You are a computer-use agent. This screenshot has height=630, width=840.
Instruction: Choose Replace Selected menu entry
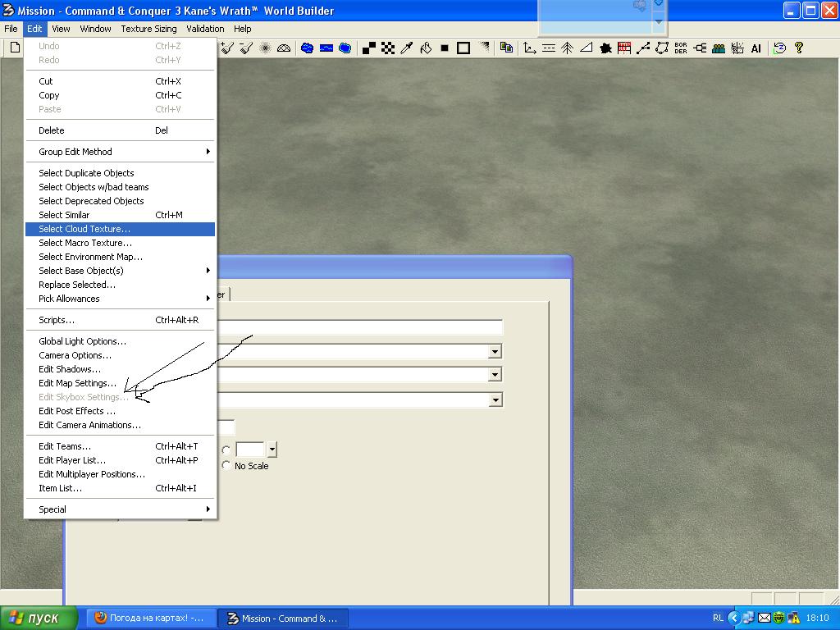click(x=120, y=285)
